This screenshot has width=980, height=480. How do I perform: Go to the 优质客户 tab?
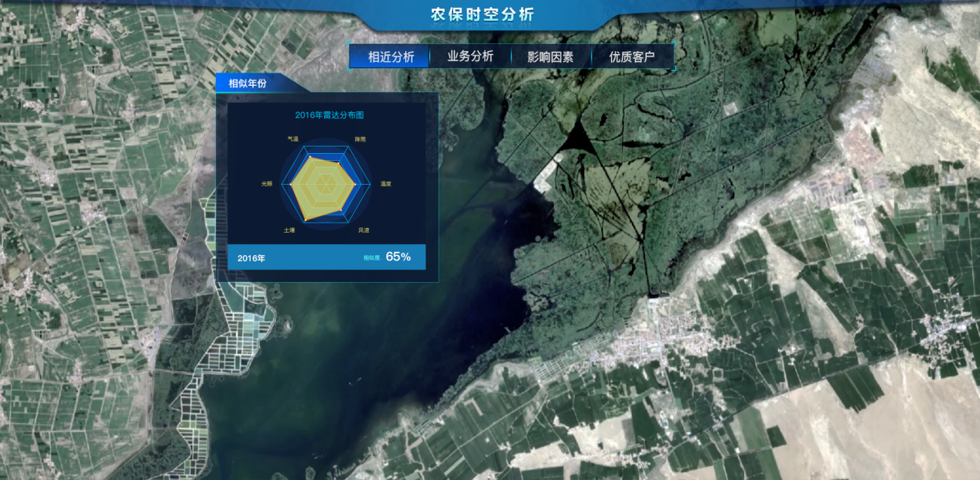point(631,56)
